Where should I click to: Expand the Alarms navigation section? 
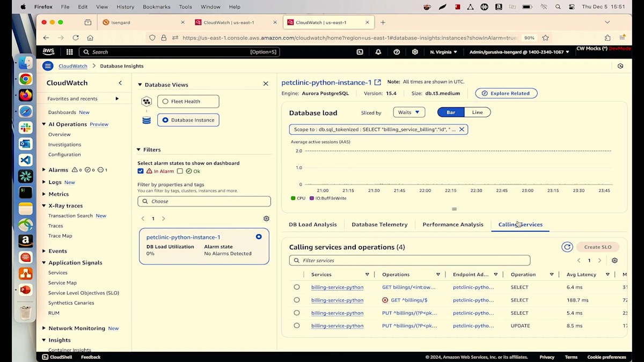point(44,170)
